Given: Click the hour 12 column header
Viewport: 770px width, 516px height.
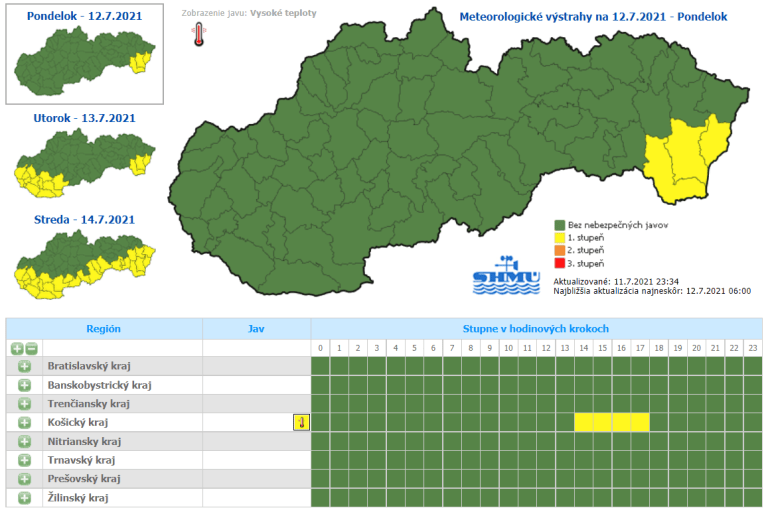Looking at the screenshot, I should [546, 348].
